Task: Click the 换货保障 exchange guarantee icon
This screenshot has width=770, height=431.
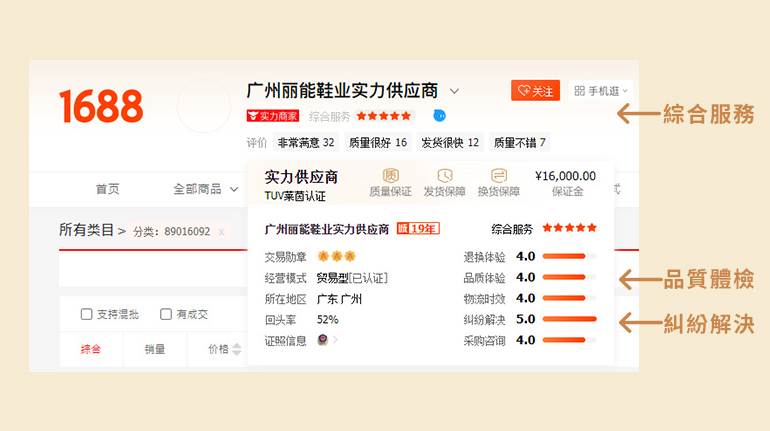Action: click(498, 176)
